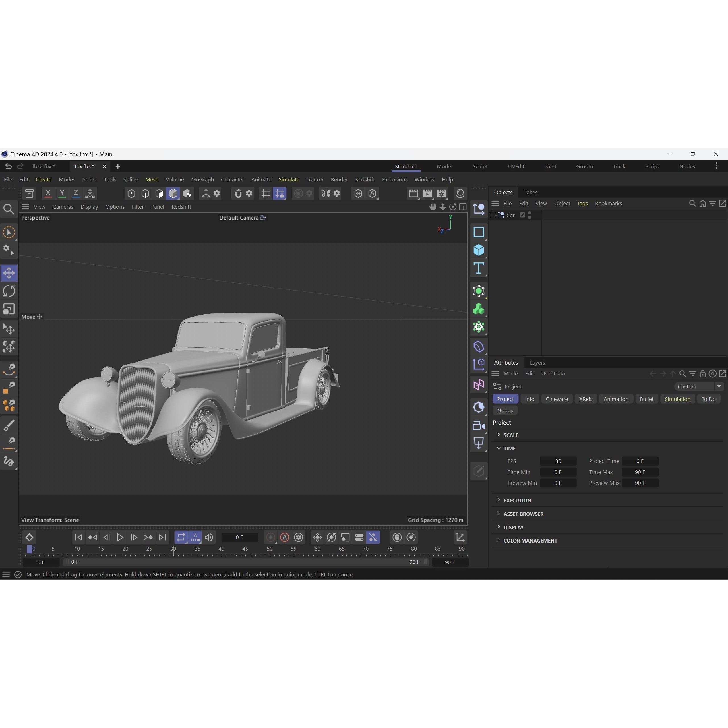
Task: Click Render to Picture Viewer
Action: 427,193
